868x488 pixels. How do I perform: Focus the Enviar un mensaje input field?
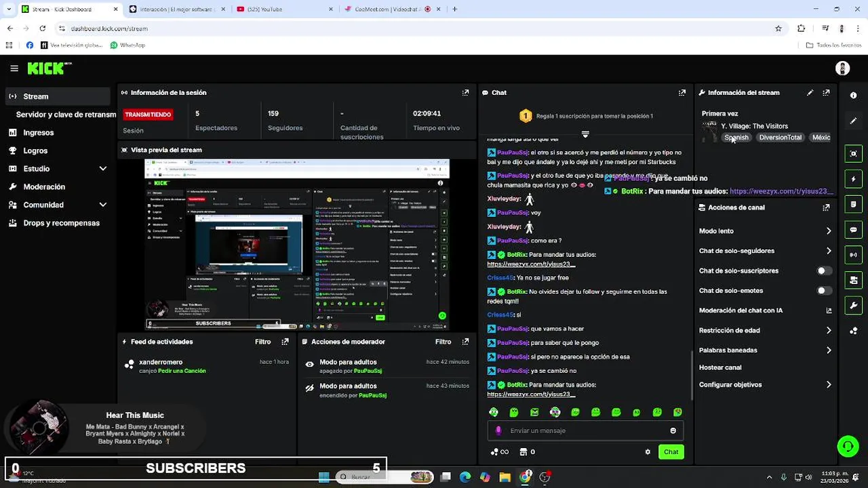[x=585, y=430]
